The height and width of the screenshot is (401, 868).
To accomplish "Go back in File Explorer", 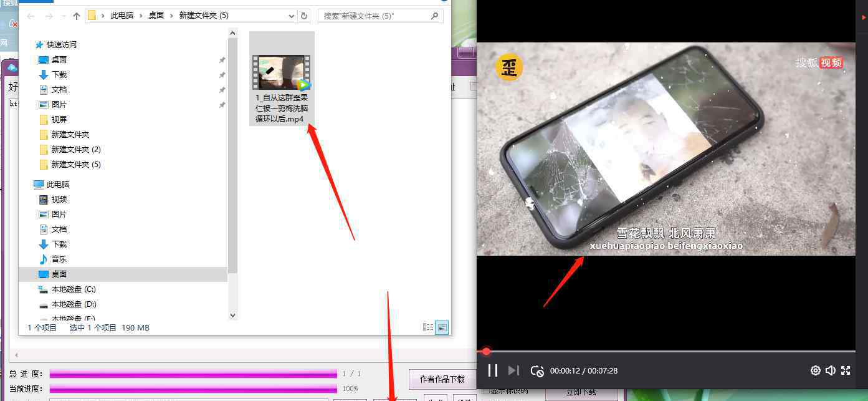I will [x=31, y=16].
